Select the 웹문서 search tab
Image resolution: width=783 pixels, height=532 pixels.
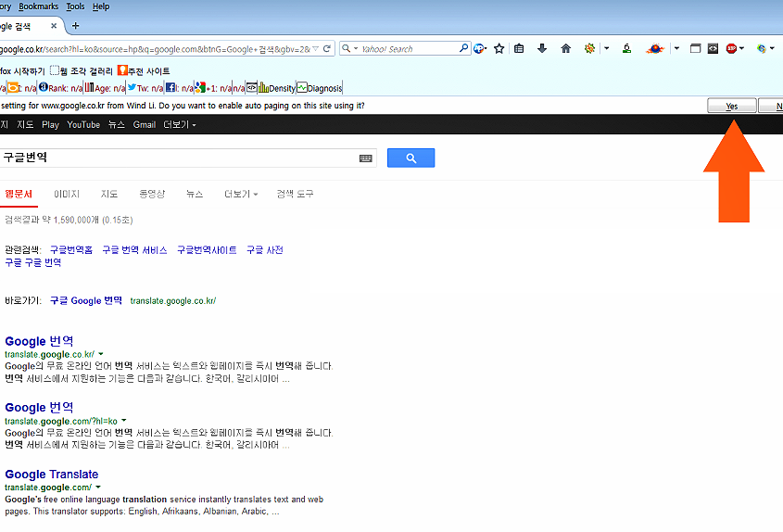[19, 194]
